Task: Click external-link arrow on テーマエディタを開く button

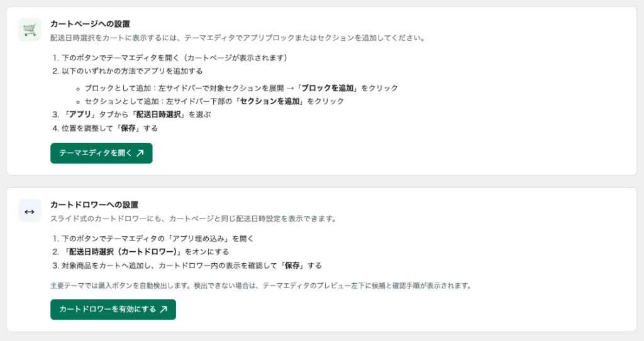Action: tap(140, 153)
